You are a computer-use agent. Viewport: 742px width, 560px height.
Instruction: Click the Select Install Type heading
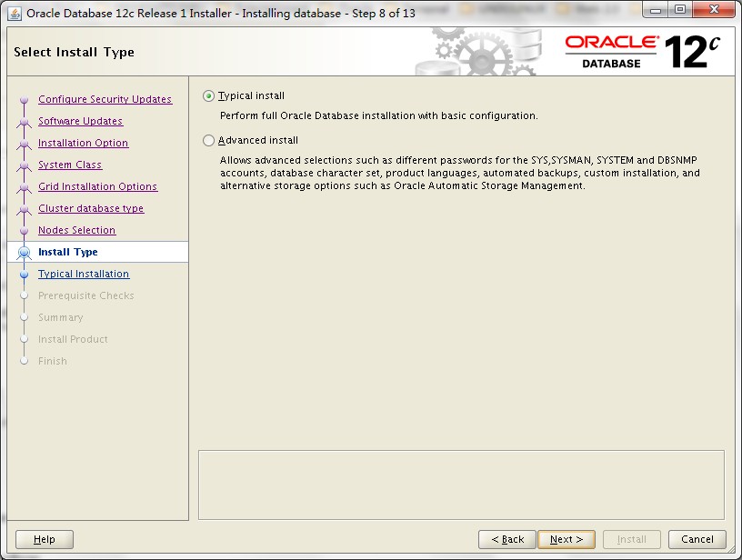[x=74, y=52]
